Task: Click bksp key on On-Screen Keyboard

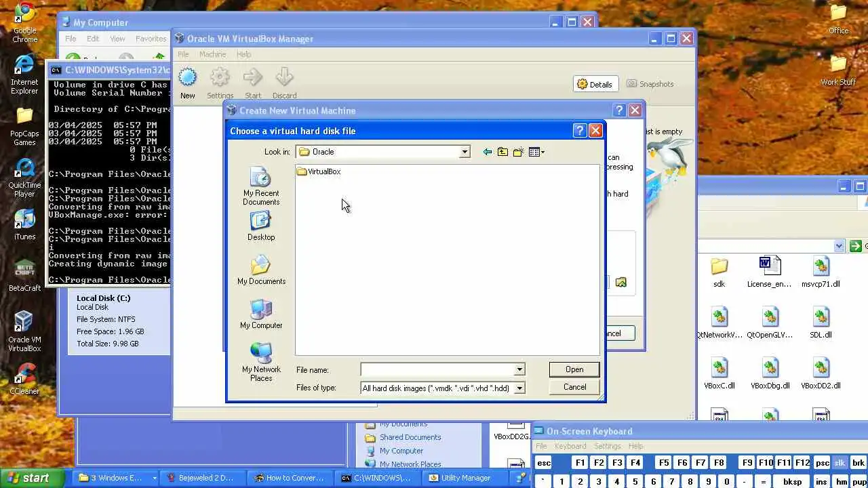Action: pos(792,482)
